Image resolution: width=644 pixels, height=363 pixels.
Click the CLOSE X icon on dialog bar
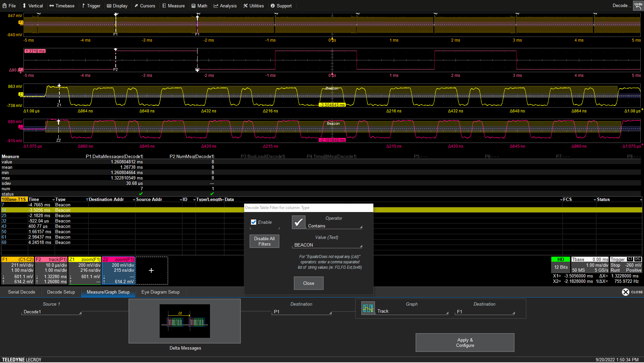(x=626, y=292)
